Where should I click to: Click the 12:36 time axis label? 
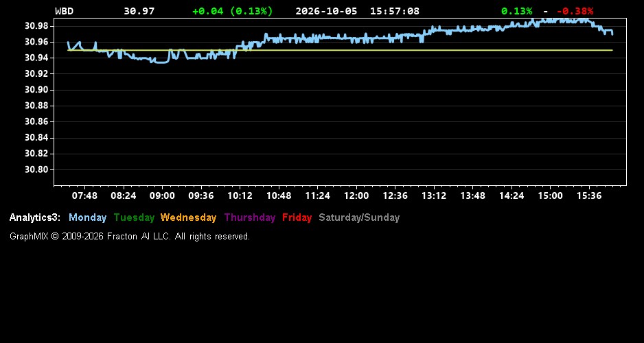coord(395,196)
